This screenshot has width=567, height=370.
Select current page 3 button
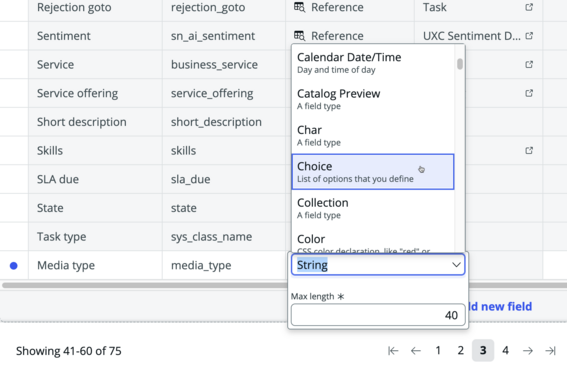pyautogui.click(x=483, y=350)
